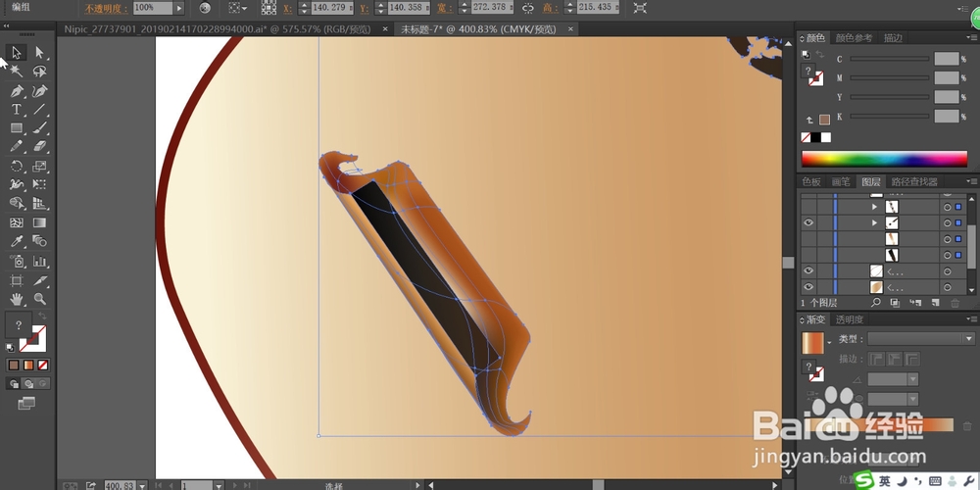Select the Rotate tool
Viewport: 980px width, 490px height.
(x=17, y=167)
